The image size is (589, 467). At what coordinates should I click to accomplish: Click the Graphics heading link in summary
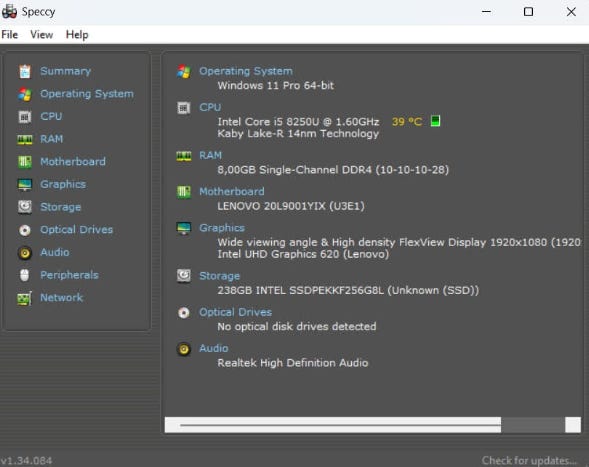(222, 228)
